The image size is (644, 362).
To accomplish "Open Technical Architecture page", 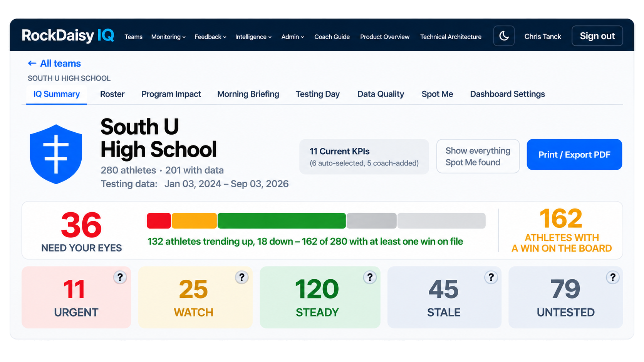I will (x=451, y=37).
